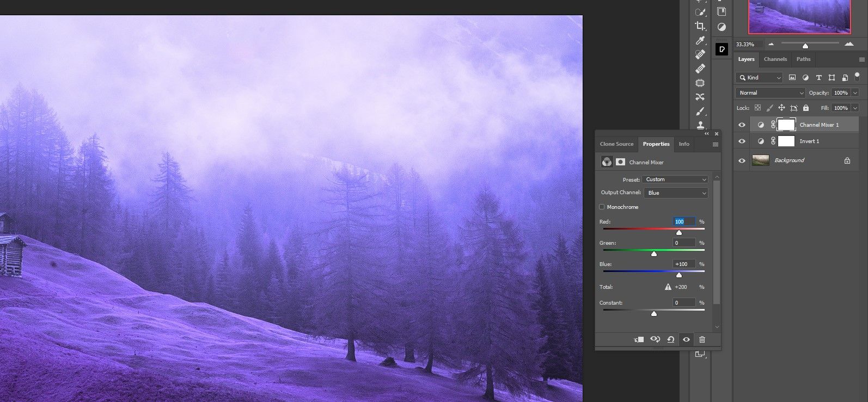Click link icon on Channel Mixer 1 layer
The height and width of the screenshot is (402, 868).
point(773,125)
